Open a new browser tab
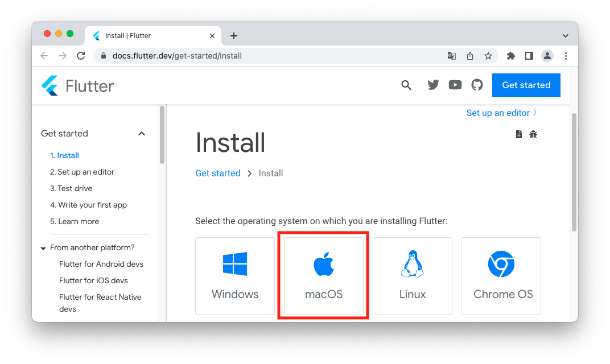The image size is (610, 364). coord(234,36)
